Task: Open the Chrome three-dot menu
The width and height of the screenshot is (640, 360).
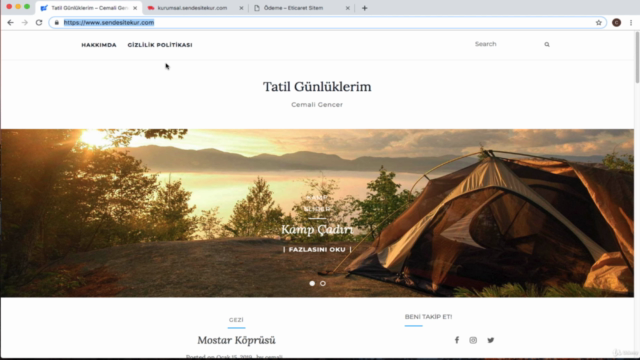Action: [x=631, y=22]
